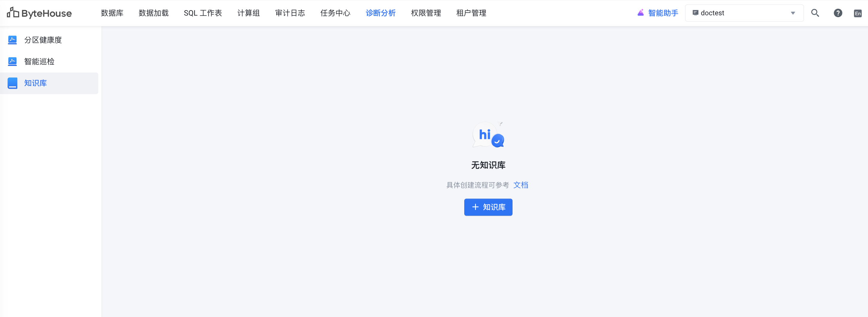Open help via the question mark icon
The height and width of the screenshot is (317, 868).
(838, 13)
